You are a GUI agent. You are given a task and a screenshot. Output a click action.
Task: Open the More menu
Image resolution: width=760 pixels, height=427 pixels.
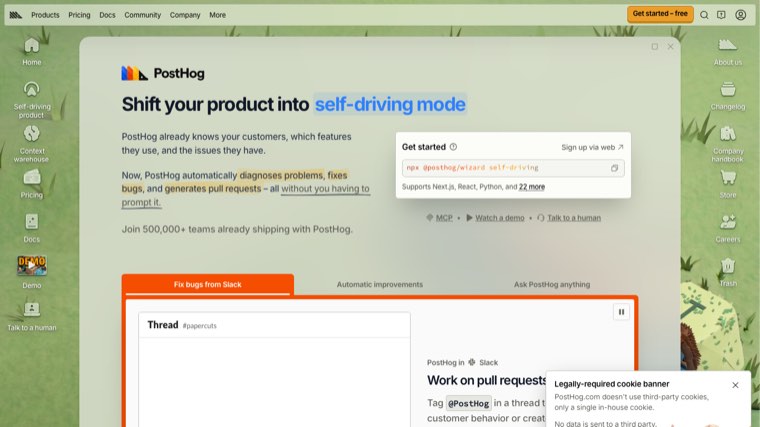coord(217,15)
